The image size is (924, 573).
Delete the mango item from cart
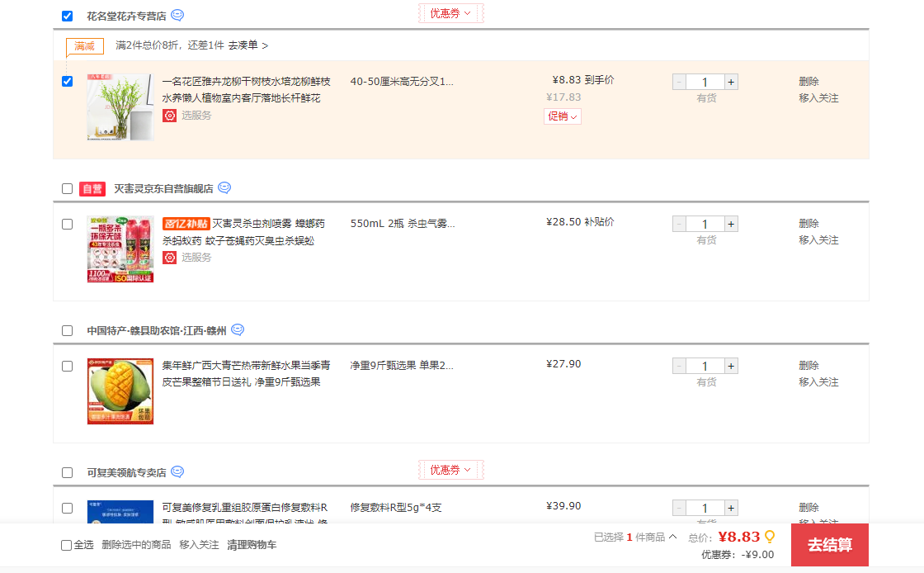808,366
